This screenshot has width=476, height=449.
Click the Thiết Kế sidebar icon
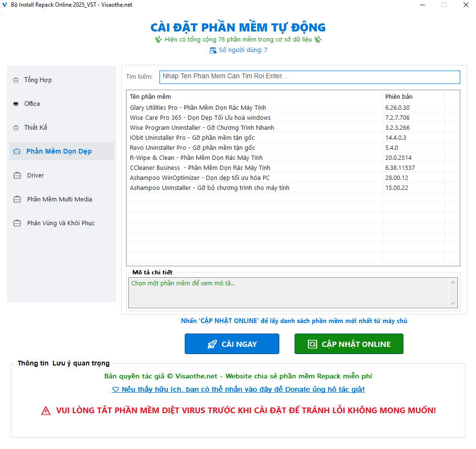pyautogui.click(x=16, y=128)
